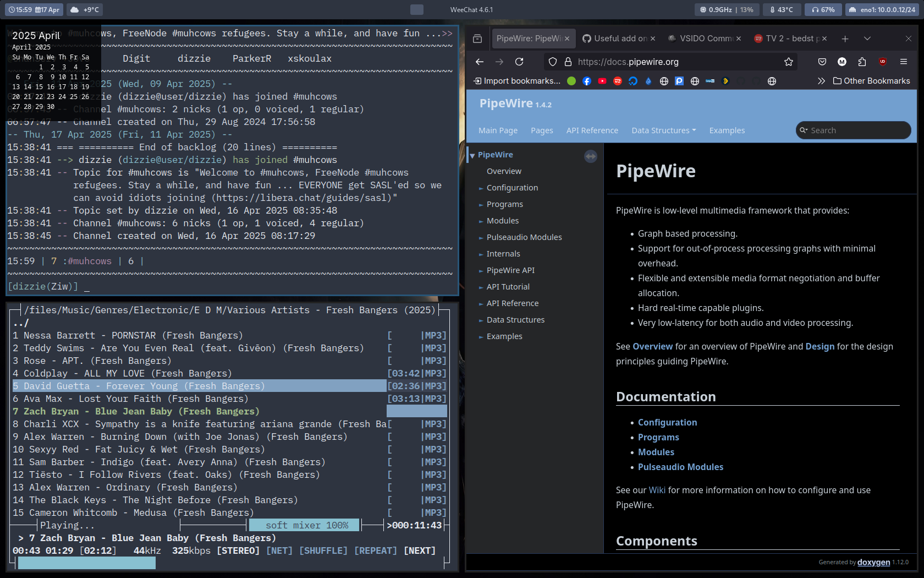Open the blue P bookmark icon
Viewport: 924px width, 578px height.
[679, 81]
